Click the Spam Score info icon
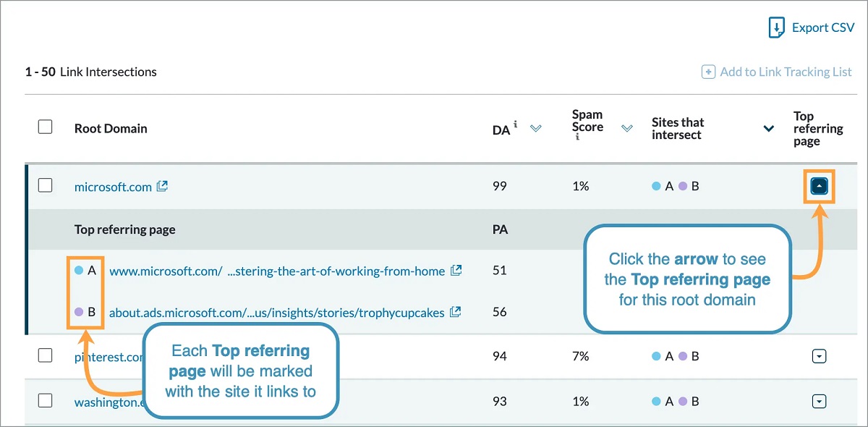 [x=577, y=137]
